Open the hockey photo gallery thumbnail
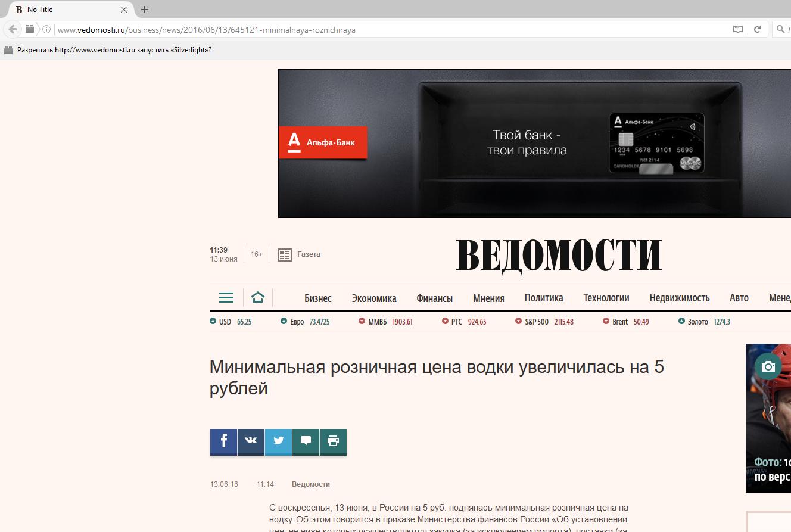This screenshot has width=791, height=532. tap(768, 418)
